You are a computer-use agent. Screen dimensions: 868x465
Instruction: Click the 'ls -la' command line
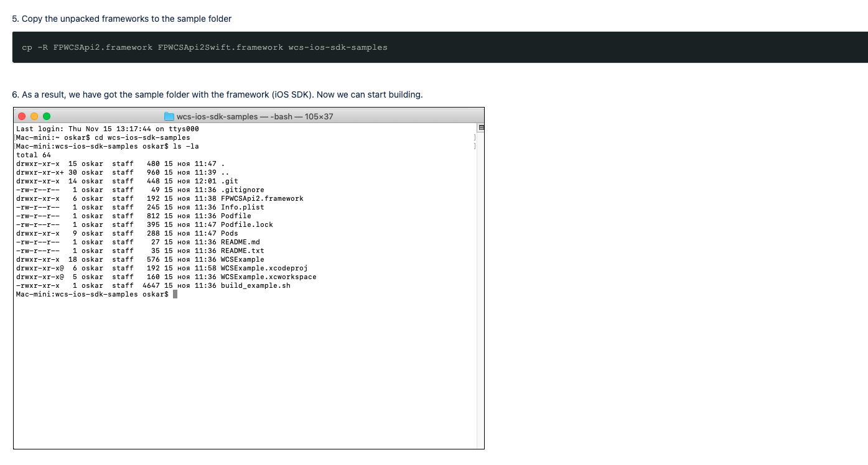click(108, 146)
